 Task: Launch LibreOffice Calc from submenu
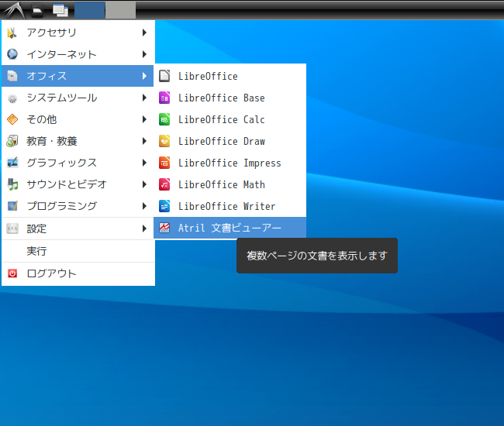point(230,119)
